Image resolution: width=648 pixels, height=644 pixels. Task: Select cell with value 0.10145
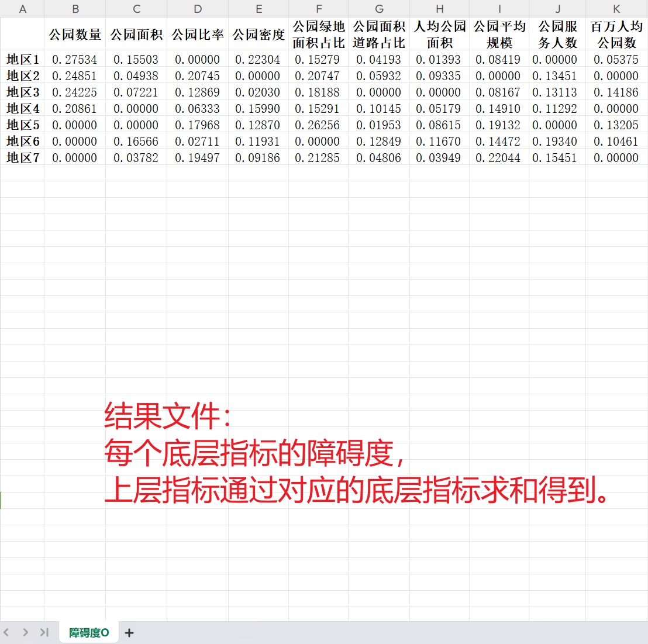(379, 109)
